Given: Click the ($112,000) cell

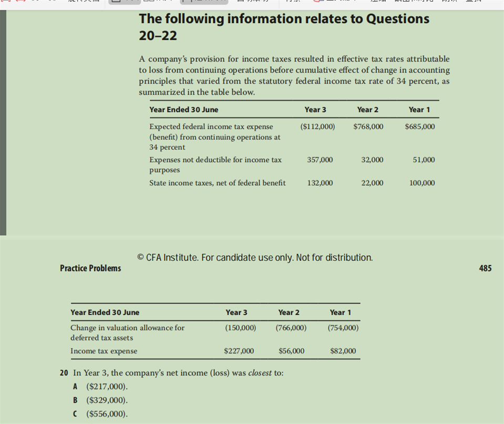Looking at the screenshot, I should click(317, 126).
